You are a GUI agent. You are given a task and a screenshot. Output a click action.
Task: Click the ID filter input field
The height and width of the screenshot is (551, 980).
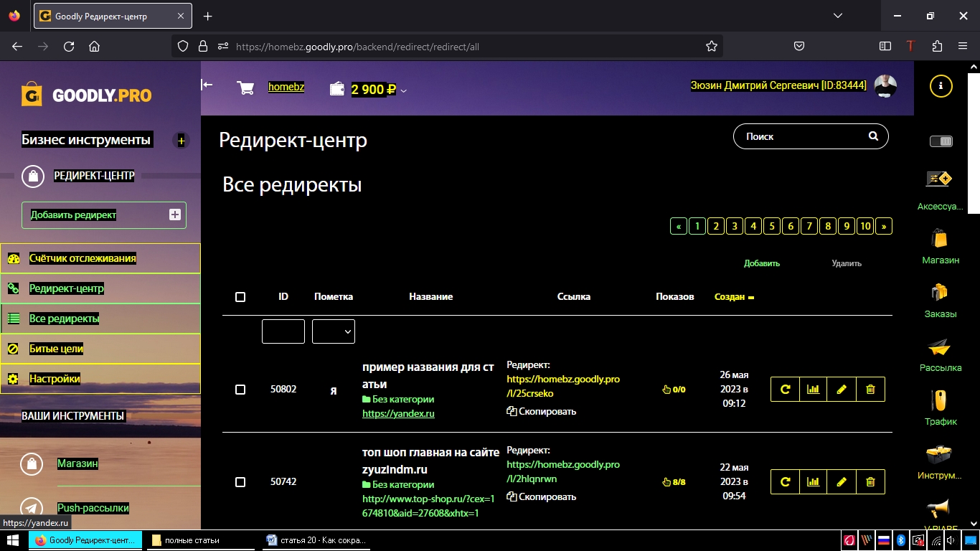coord(283,331)
